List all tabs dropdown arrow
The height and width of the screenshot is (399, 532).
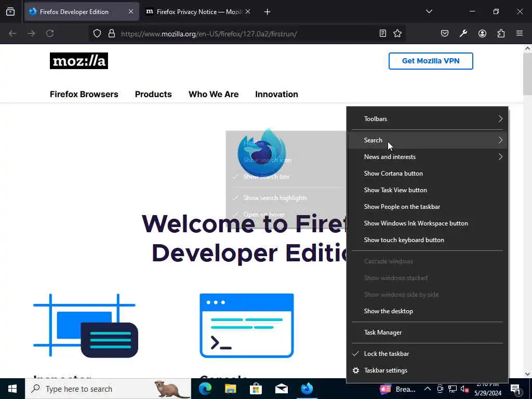pos(429,12)
